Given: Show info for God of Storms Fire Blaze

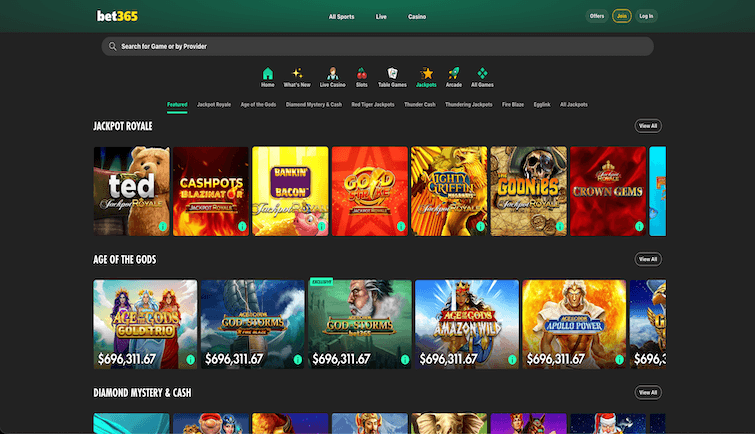Looking at the screenshot, I should click(x=298, y=359).
